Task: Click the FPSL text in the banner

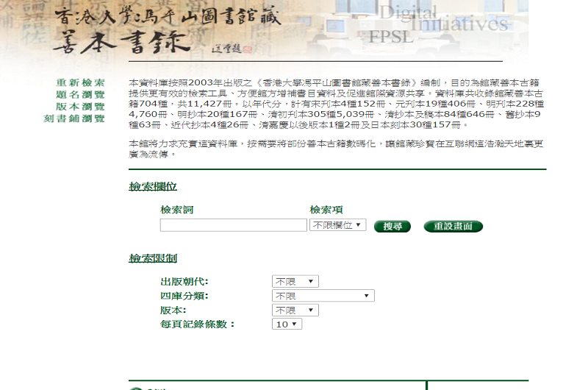Action: tap(391, 37)
